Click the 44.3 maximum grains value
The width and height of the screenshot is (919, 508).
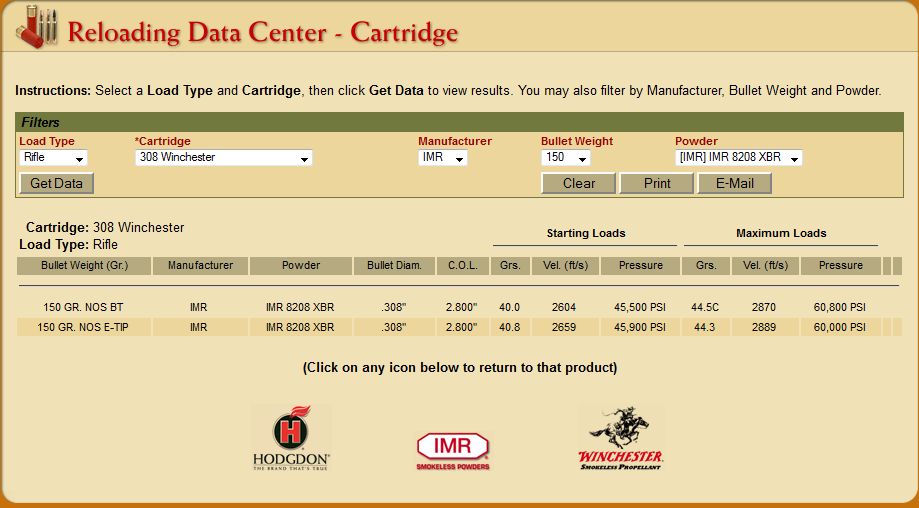tap(704, 328)
